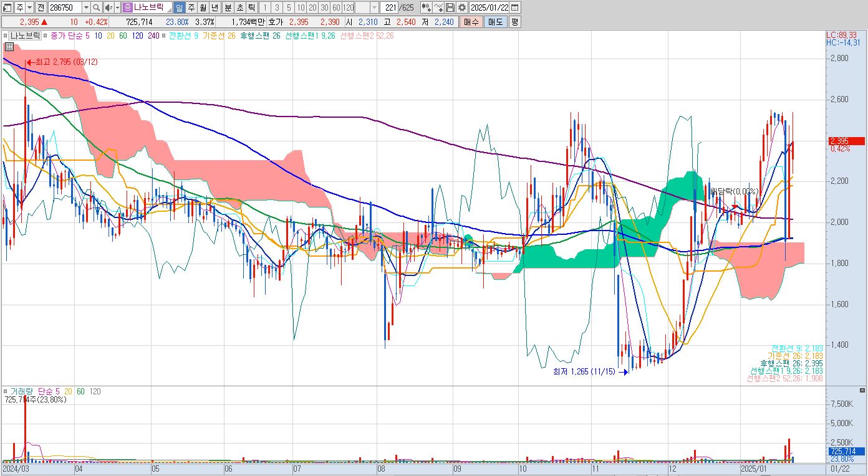Click the '기준선 26' legend label
The height and width of the screenshot is (476, 868).
219,36
